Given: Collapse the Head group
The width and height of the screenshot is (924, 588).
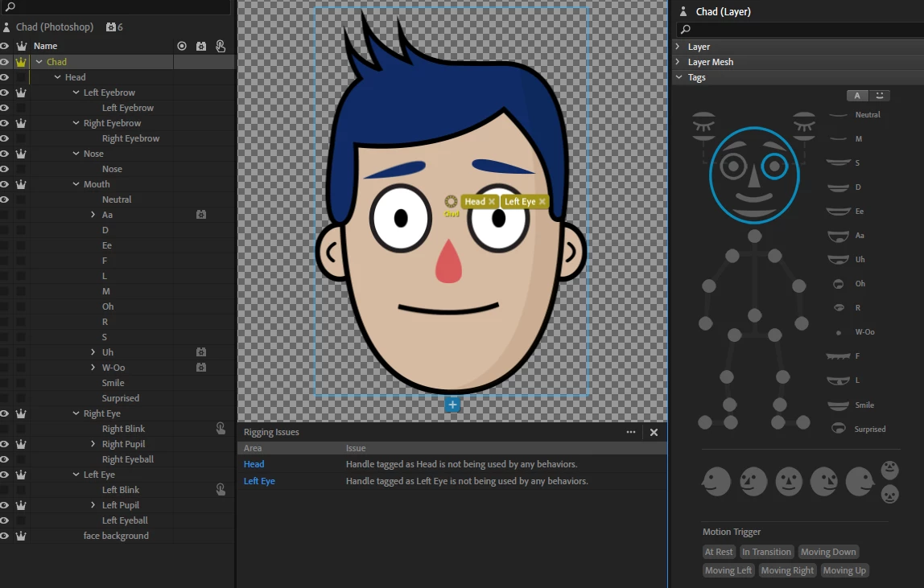Looking at the screenshot, I should (x=57, y=77).
